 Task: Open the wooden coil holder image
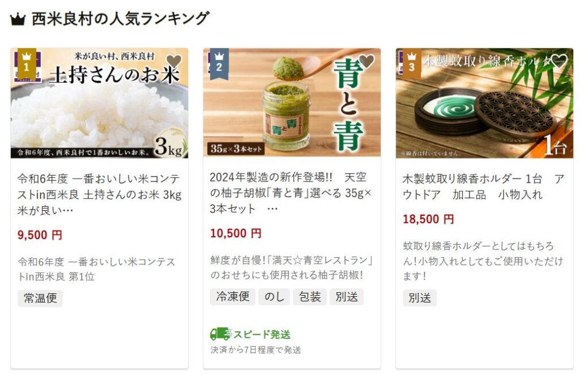point(485,103)
